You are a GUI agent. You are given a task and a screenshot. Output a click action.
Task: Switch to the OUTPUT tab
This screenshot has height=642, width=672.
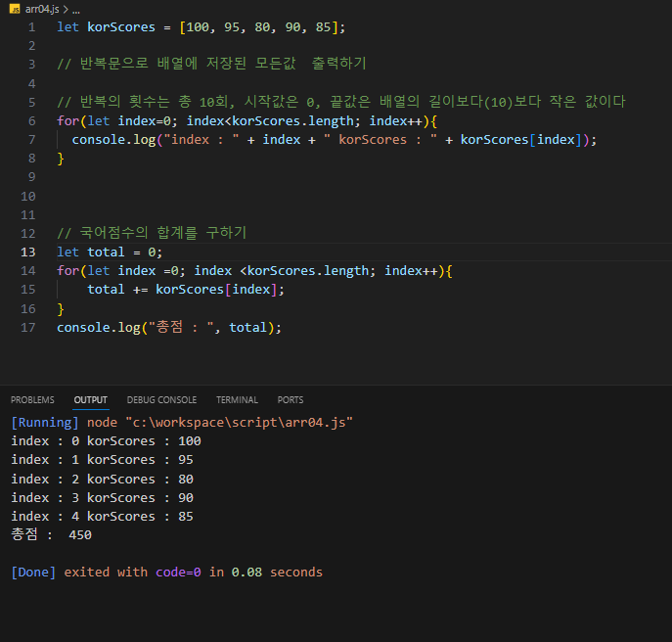click(90, 399)
